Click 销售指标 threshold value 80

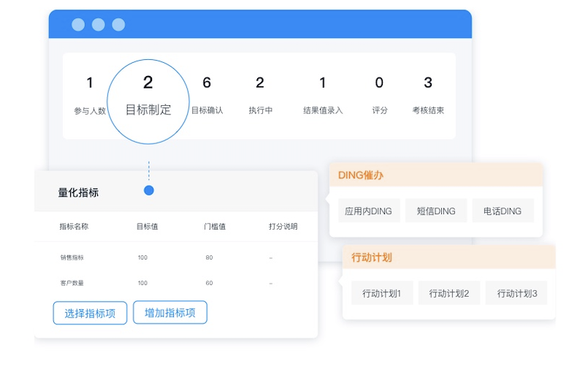click(209, 257)
